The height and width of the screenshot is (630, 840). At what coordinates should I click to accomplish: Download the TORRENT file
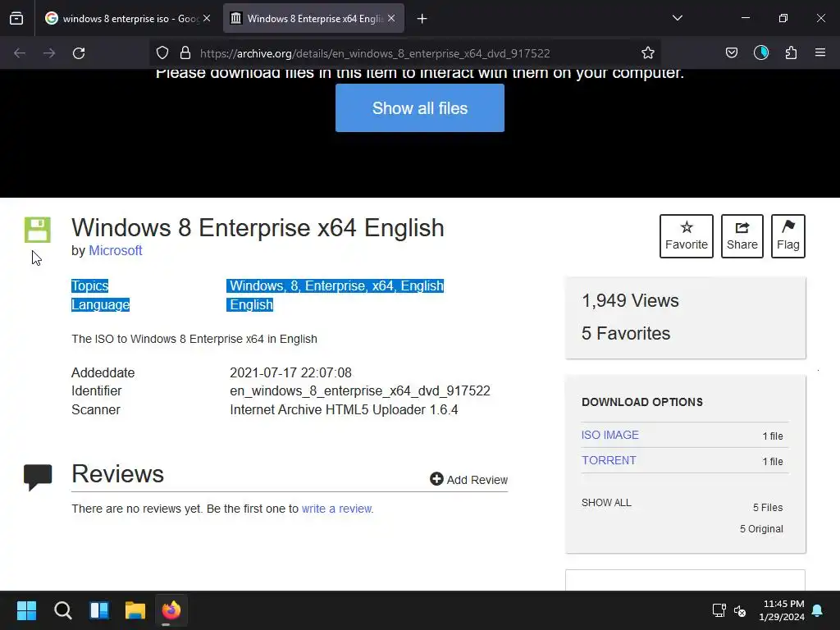tap(609, 461)
